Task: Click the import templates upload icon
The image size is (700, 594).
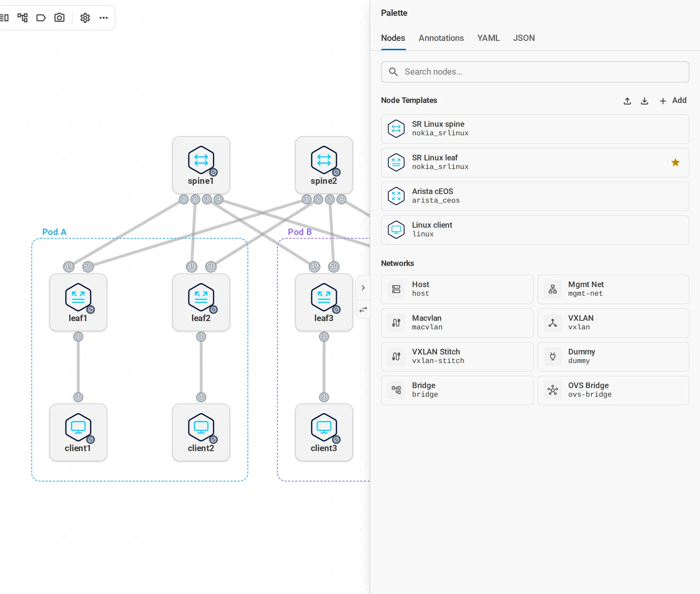Action: [x=627, y=101]
